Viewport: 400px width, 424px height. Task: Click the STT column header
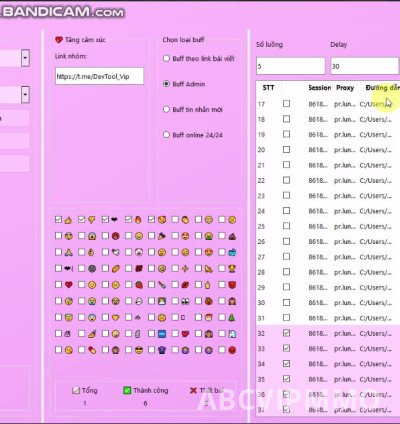pyautogui.click(x=268, y=88)
